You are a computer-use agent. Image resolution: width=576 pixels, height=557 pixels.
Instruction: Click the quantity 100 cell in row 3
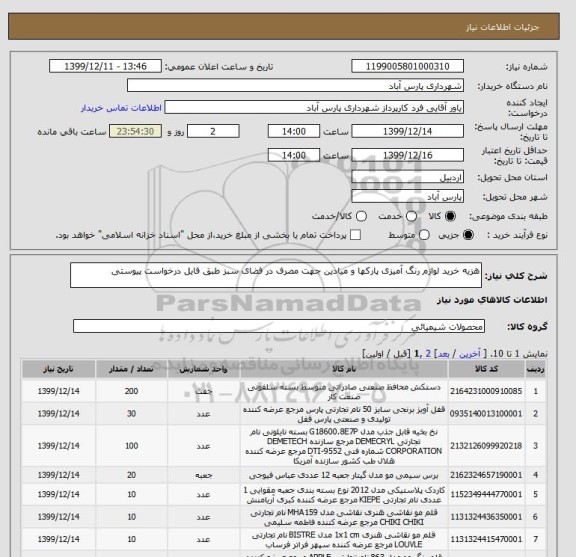132,446
